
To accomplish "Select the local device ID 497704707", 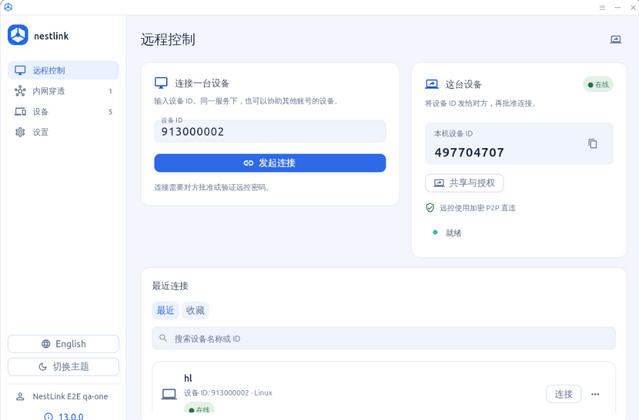I will [469, 152].
